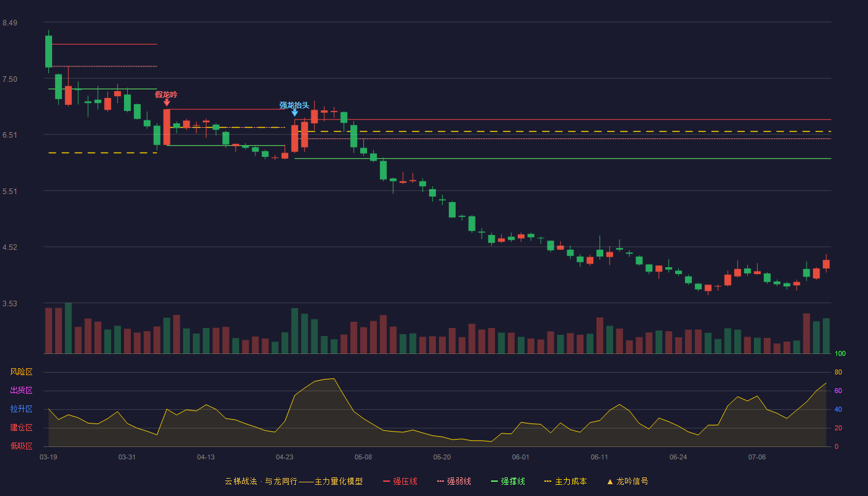Click the 04-13 date label
Screen dimensions: 868x496
click(x=206, y=457)
